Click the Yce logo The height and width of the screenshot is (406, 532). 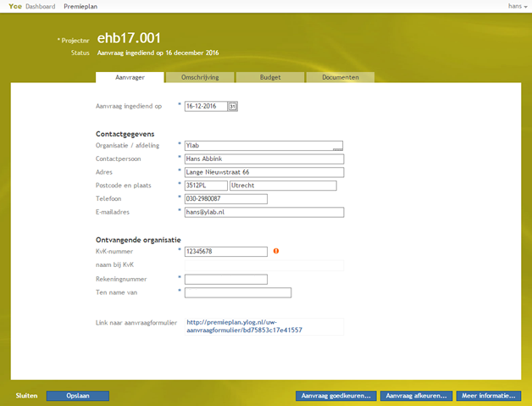pos(15,6)
